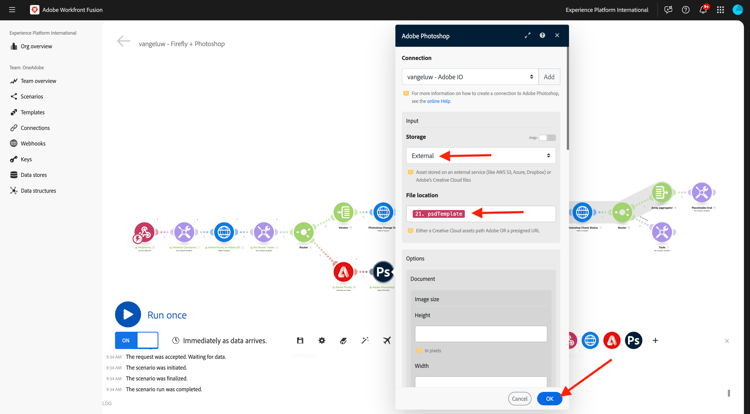
Task: Click the auto-align magic wand icon
Action: [x=365, y=340]
